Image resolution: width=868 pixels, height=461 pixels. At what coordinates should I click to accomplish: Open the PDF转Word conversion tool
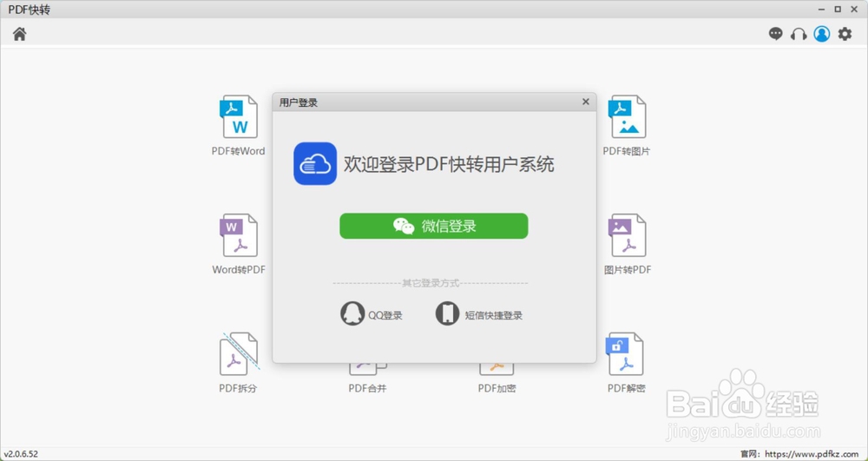(x=239, y=126)
